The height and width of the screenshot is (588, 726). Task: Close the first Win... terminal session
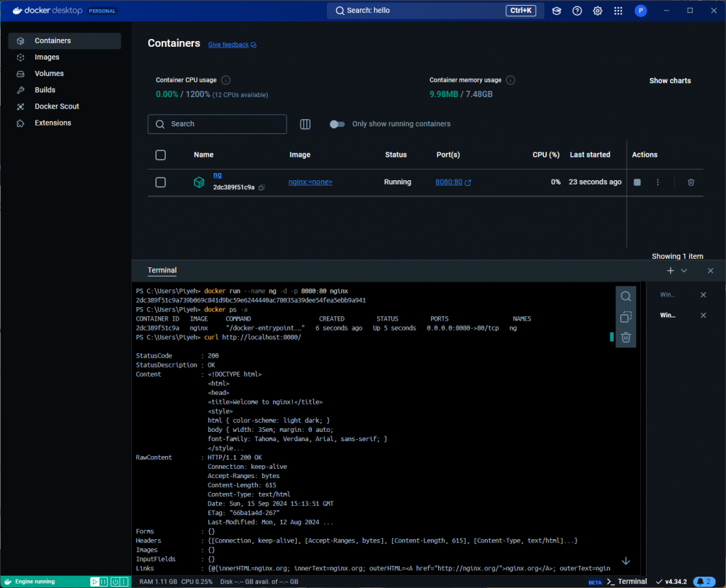pos(703,294)
